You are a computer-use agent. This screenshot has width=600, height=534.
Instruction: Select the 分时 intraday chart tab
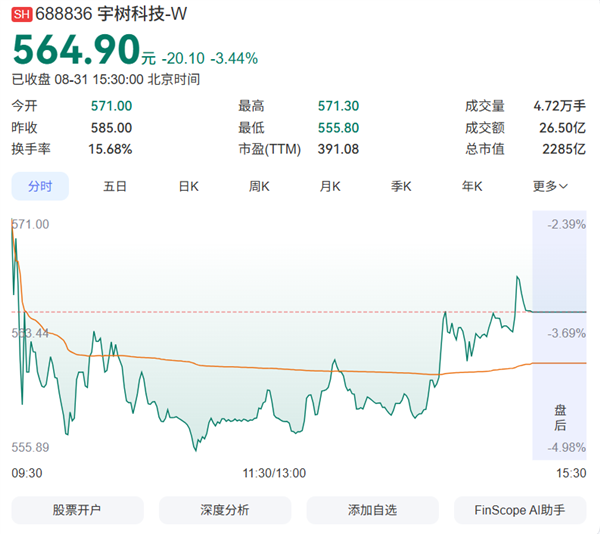point(40,186)
